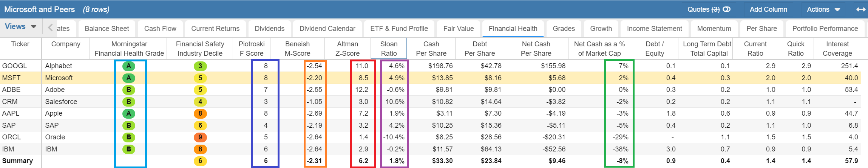
Task: Switch to ETF & Fund Profile tab
Action: point(399,29)
